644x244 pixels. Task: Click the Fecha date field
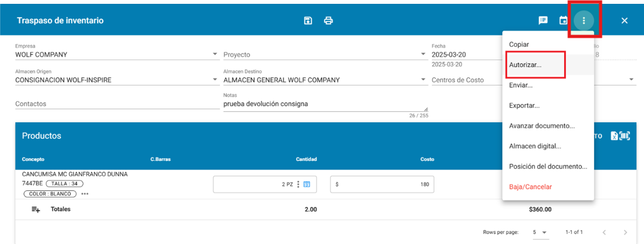[466, 55]
